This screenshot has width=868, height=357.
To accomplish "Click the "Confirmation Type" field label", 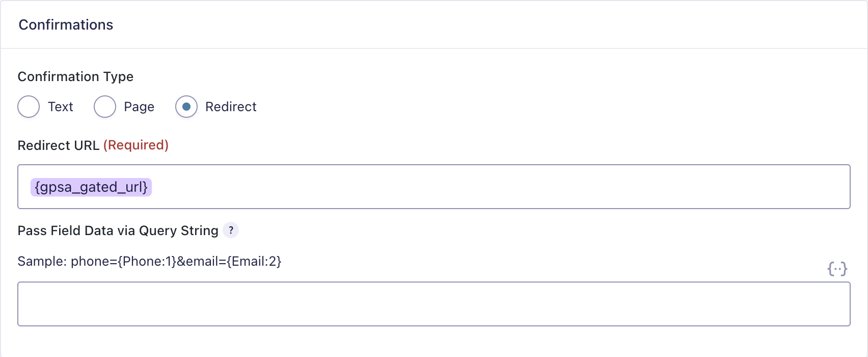I will pos(75,76).
